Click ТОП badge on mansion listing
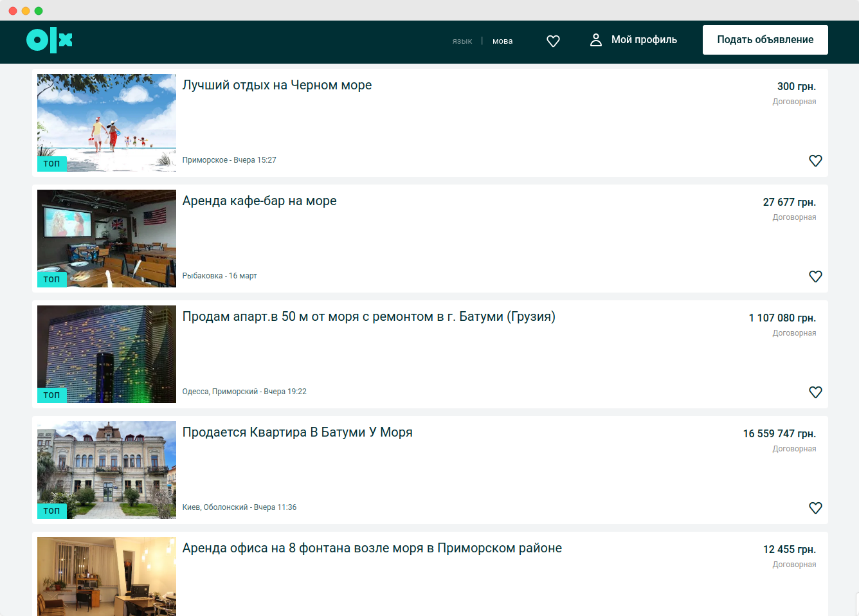The image size is (859, 616). click(x=52, y=511)
